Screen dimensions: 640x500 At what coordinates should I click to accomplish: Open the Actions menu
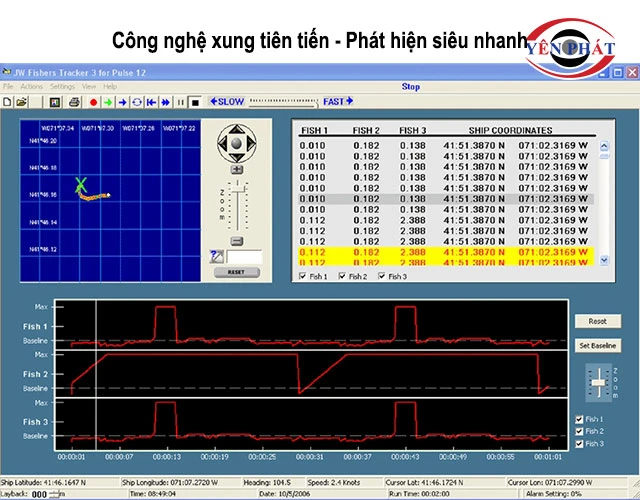pyautogui.click(x=31, y=87)
